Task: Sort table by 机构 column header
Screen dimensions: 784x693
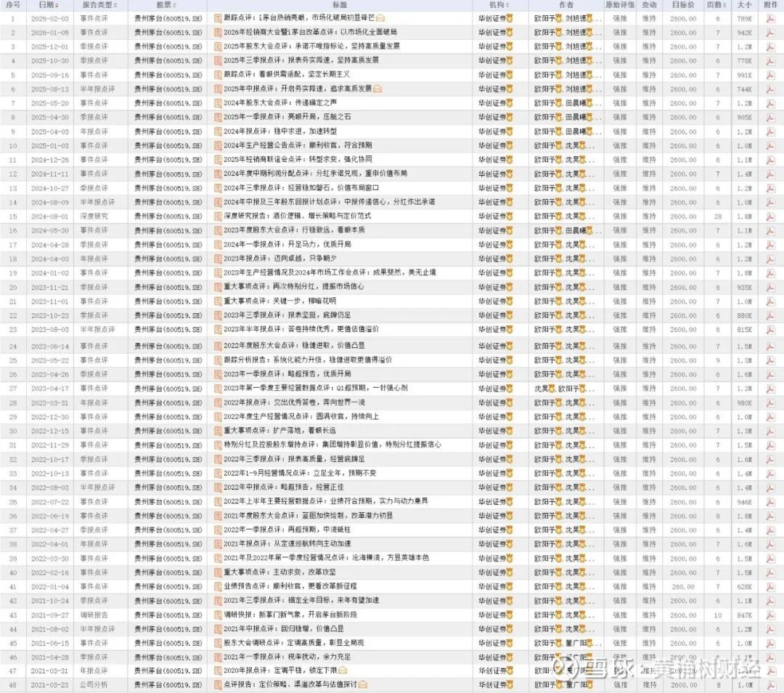Action: click(x=499, y=4)
